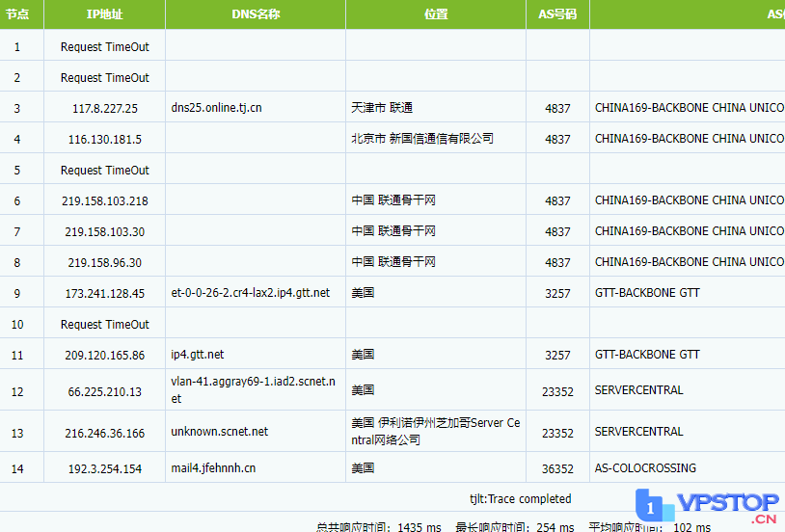The image size is (785, 532).
Task: Click DNS name ip4.gtt.net
Action: [x=198, y=355]
